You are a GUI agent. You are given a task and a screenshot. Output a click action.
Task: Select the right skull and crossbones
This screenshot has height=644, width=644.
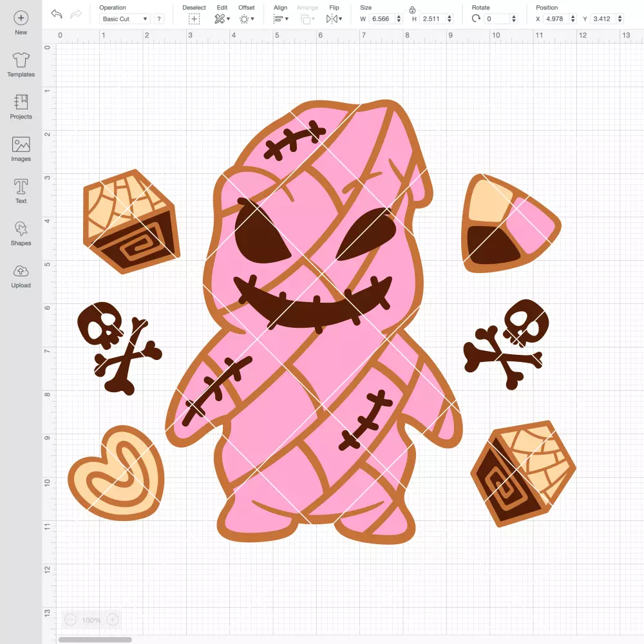506,344
